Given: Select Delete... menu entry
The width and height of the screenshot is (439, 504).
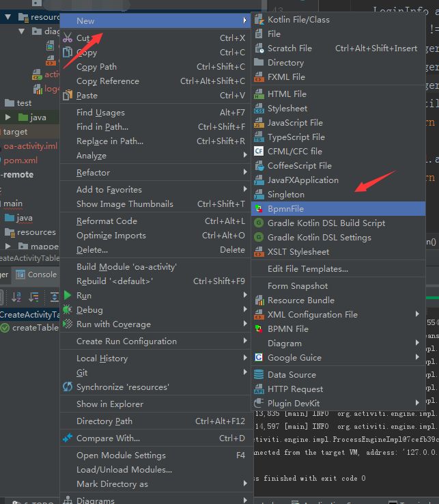Looking at the screenshot, I should coord(155,250).
